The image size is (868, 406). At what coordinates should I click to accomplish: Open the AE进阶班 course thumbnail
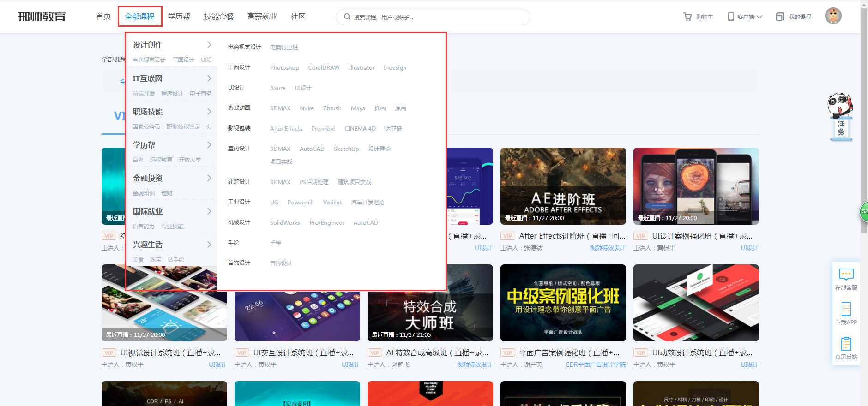point(563,186)
